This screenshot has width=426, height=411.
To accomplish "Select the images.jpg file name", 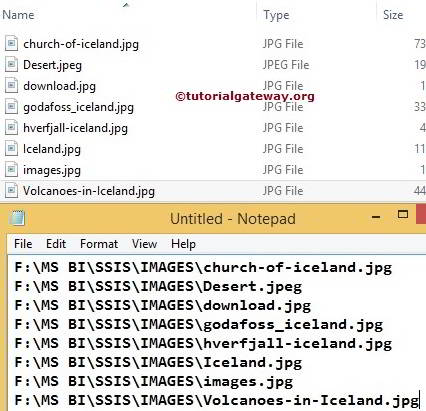I will pyautogui.click(x=52, y=170).
